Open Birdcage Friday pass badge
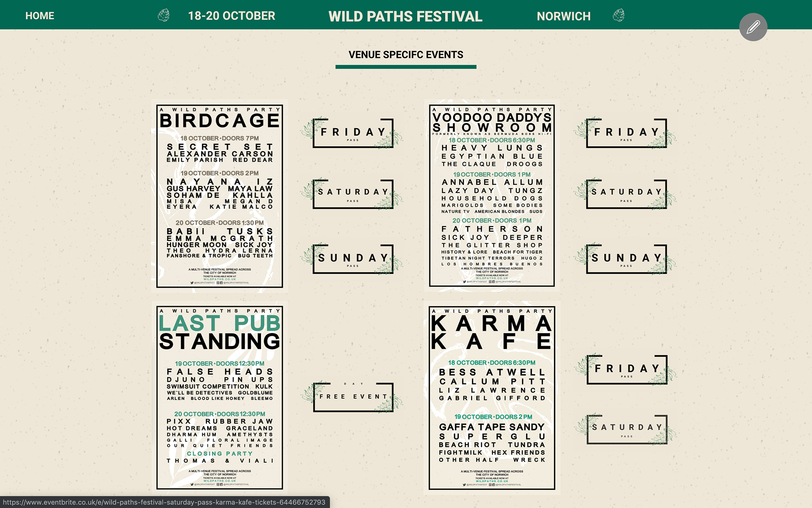 [353, 133]
